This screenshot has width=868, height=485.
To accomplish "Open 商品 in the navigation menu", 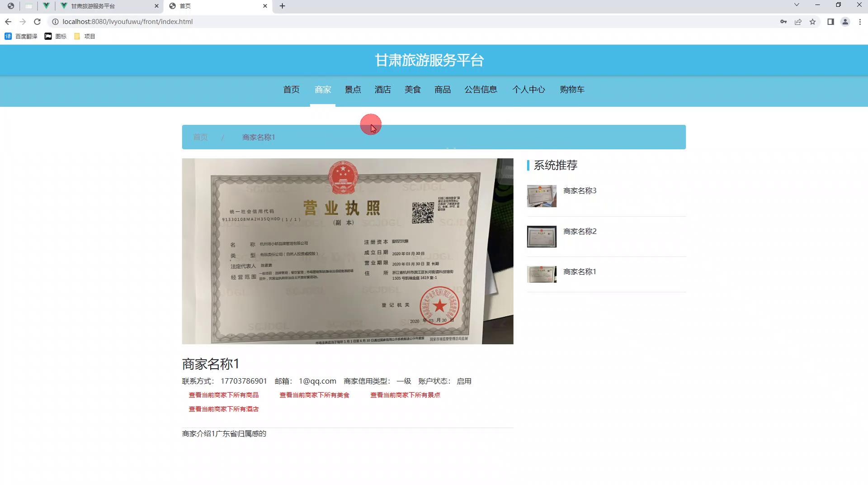I will [443, 90].
